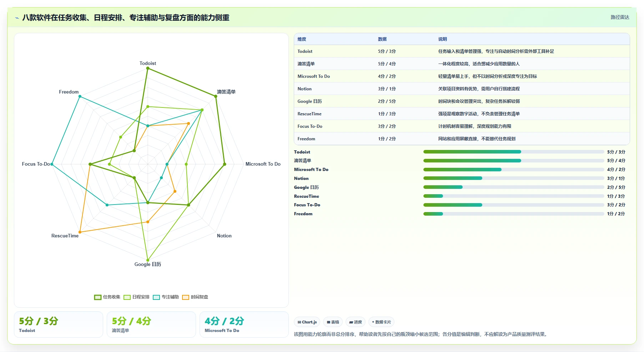This screenshot has width=644, height=352.
Task: Click the teal data point at Freedom vertex
Action: click(80, 96)
